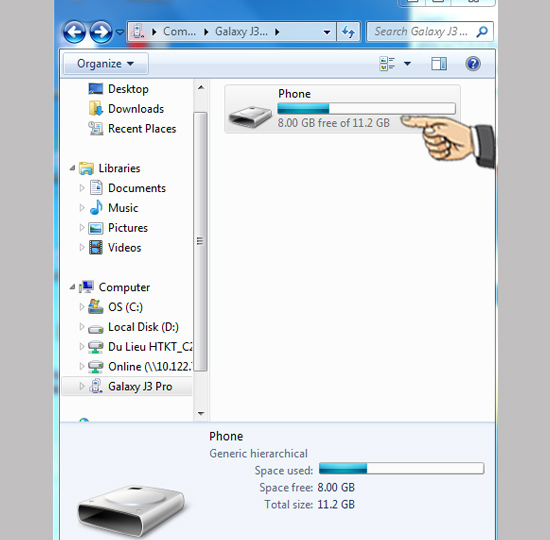The image size is (550, 540).
Task: Click Total size 11.2 GB value
Action: [336, 505]
